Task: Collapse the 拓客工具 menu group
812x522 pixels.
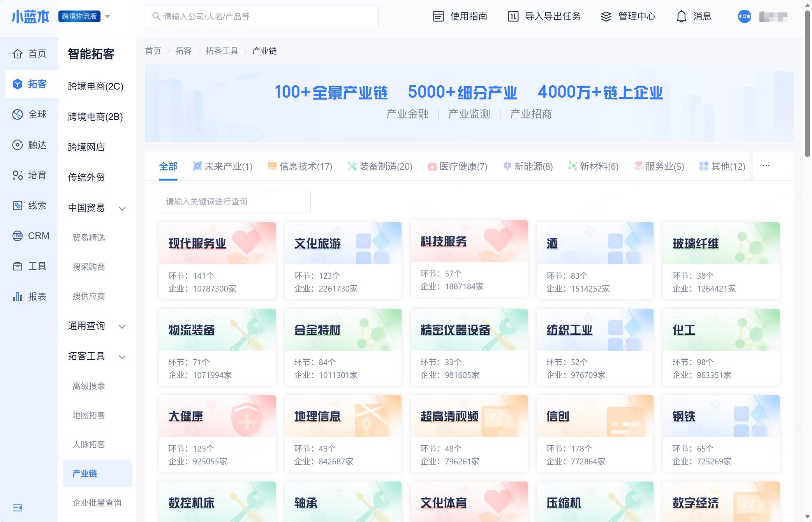Action: point(122,357)
